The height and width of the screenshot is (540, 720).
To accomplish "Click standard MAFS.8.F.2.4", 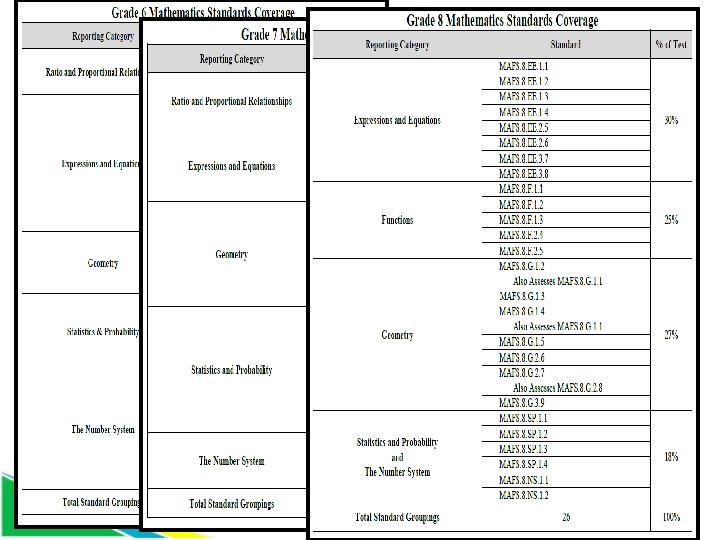I will click(x=521, y=235).
